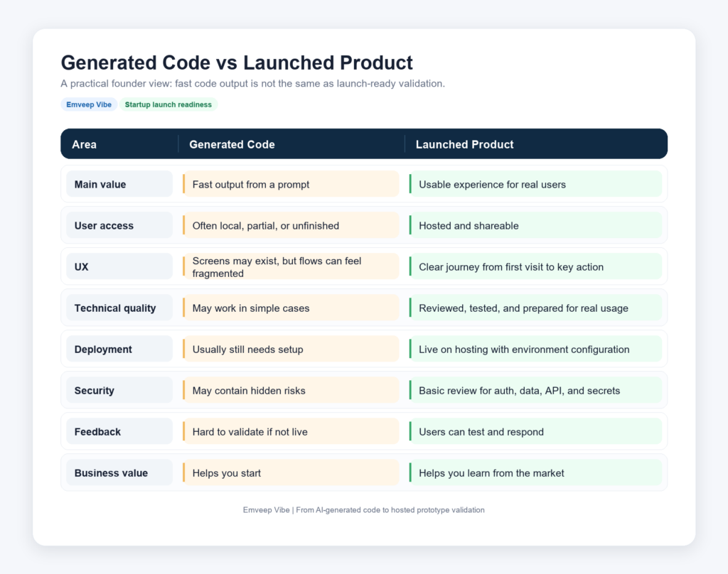Click 'Clear journey from first visit' cell
The width and height of the screenshot is (728, 574).
click(x=535, y=267)
